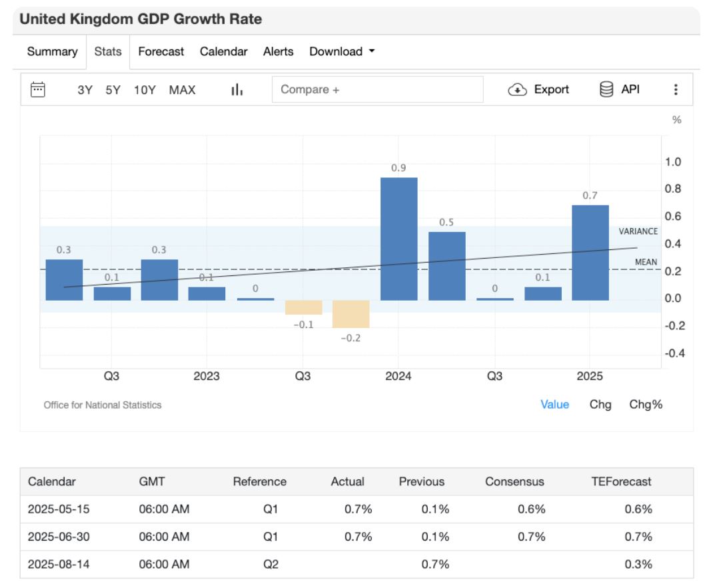This screenshot has height=588, width=723.
Task: Click the API database icon
Action: pyautogui.click(x=606, y=89)
